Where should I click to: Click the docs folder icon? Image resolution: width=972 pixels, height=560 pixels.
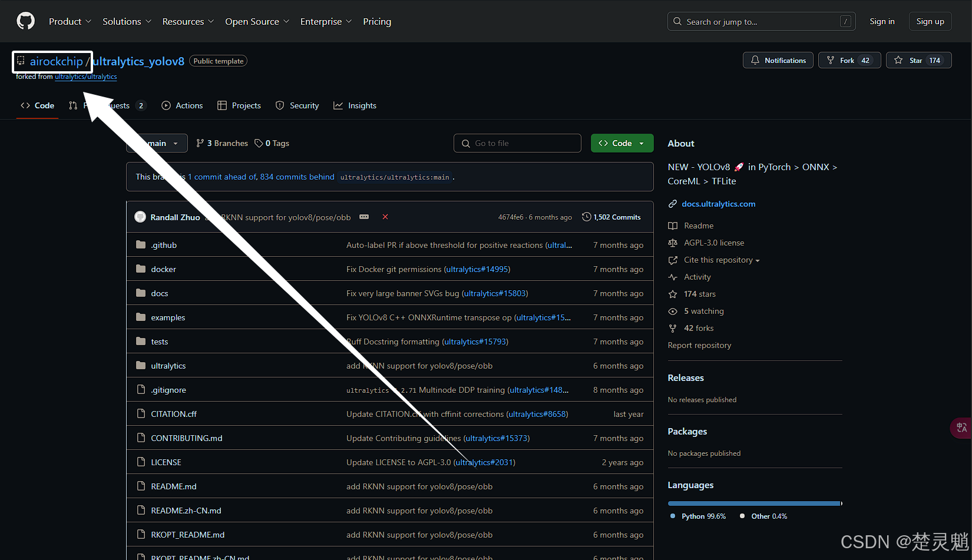(141, 293)
